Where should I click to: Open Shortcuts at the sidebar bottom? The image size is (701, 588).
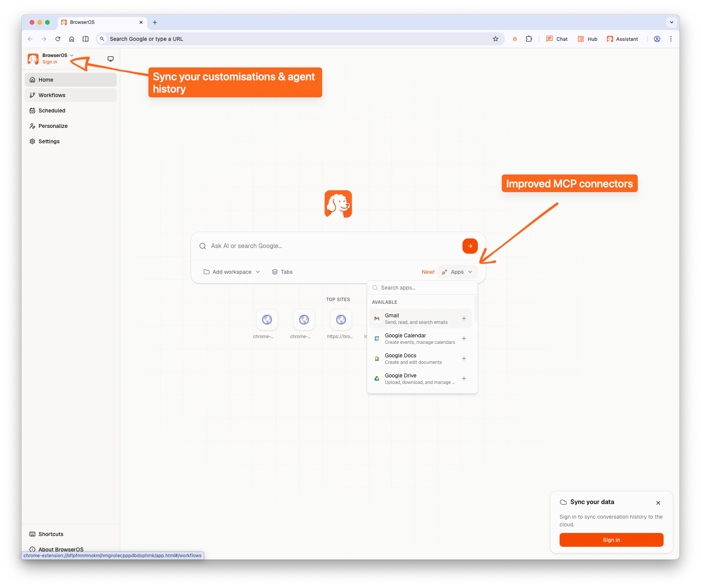point(50,534)
